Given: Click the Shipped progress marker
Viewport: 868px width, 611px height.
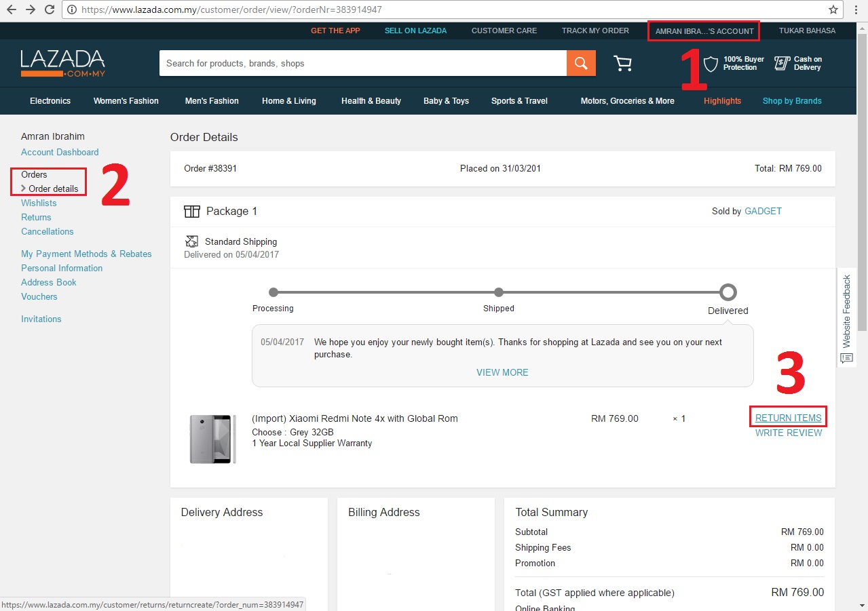Looking at the screenshot, I should click(x=499, y=292).
